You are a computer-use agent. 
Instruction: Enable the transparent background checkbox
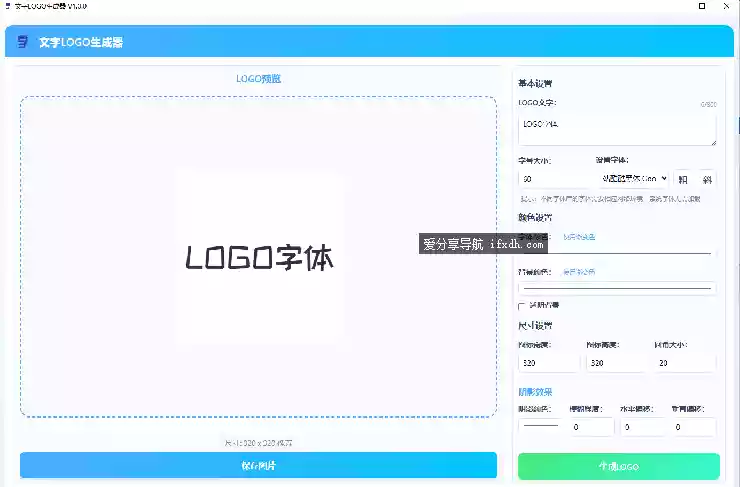tap(522, 305)
